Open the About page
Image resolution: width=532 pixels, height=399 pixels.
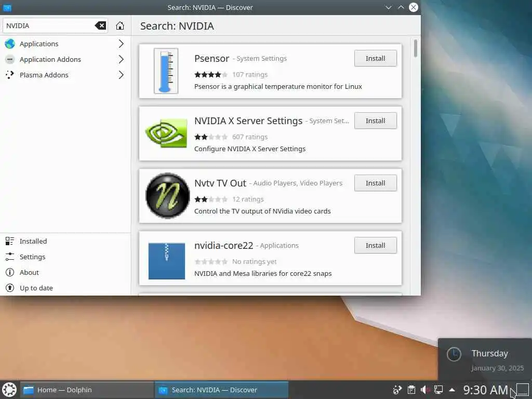pyautogui.click(x=65, y=272)
